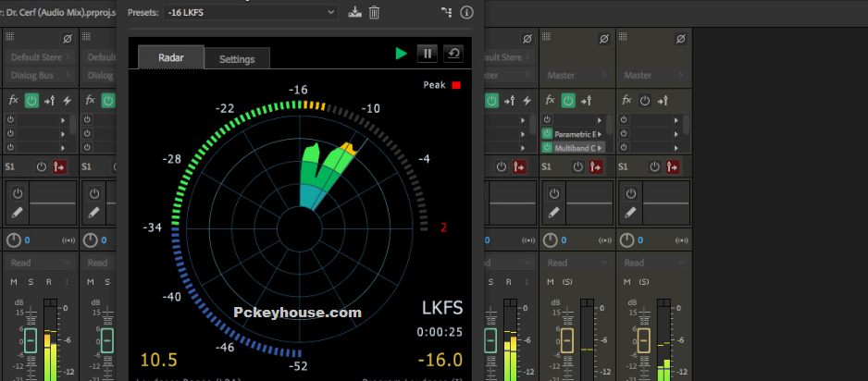
Task: Switch to the Settings tab
Action: click(237, 58)
